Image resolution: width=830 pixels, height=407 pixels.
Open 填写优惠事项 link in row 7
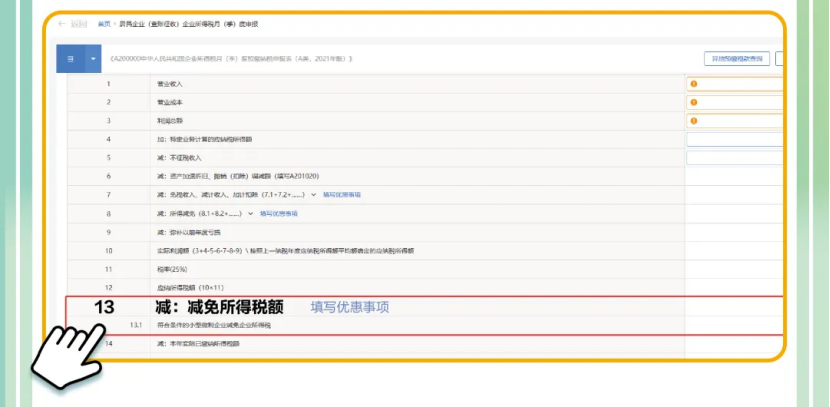(x=342, y=195)
